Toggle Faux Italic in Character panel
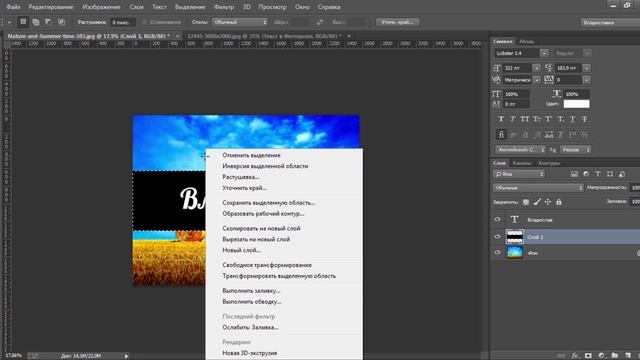The height and width of the screenshot is (360, 640). click(513, 119)
